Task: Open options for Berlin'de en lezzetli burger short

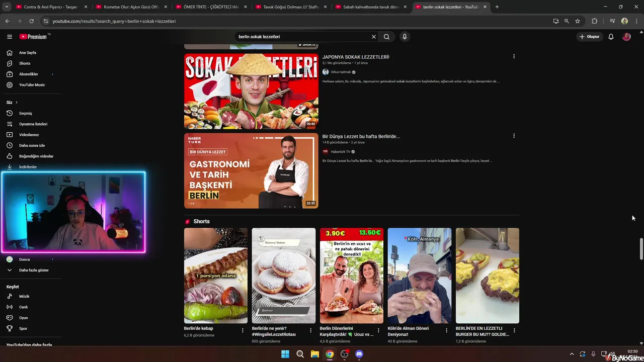Action: tap(514, 330)
